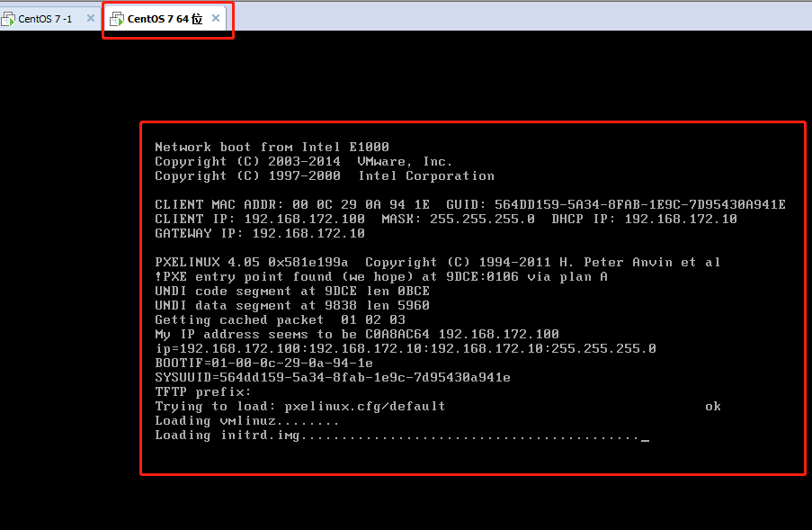812x530 pixels.
Task: Click the MASK 255.255.255.0 text
Action: [459, 220]
